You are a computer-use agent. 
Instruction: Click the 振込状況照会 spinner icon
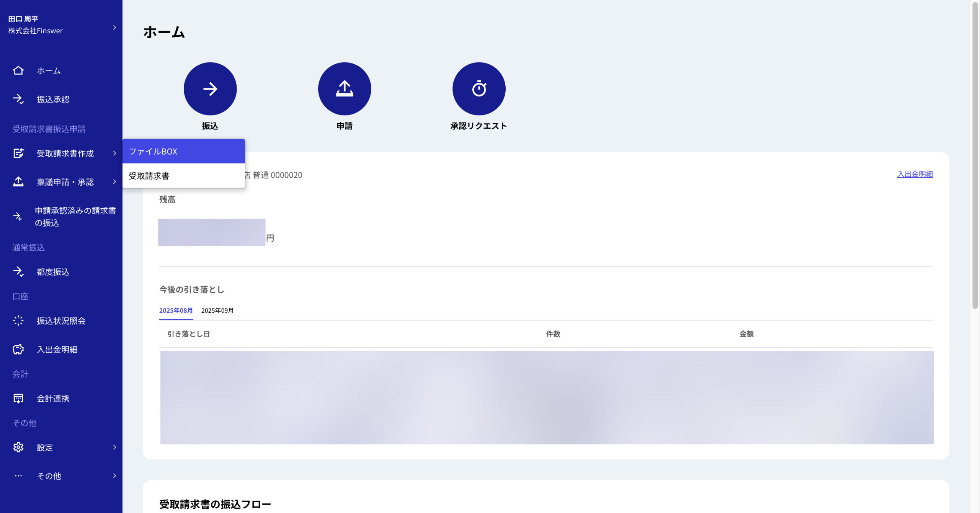[18, 321]
